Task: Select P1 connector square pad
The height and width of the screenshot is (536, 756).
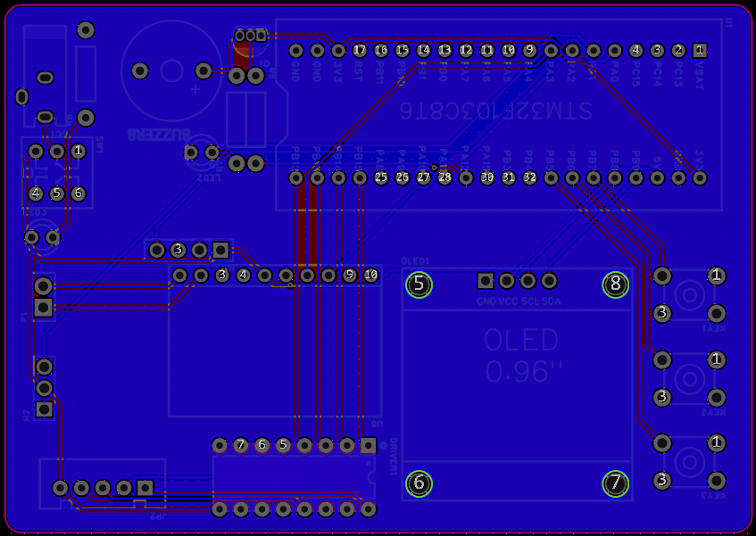Action: (x=44, y=308)
